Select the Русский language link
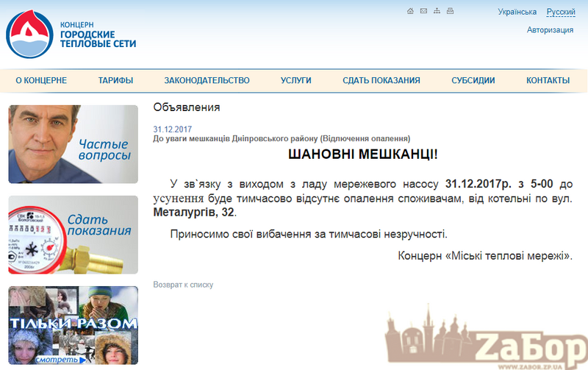Viewport: 588px width, 370px height. pyautogui.click(x=561, y=12)
